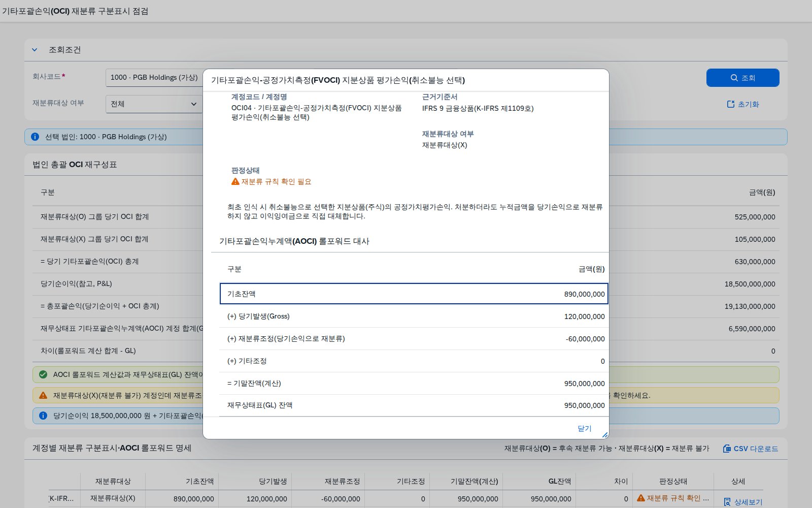
Task: Click the -60,000,000 amount in dialog
Action: (585, 339)
